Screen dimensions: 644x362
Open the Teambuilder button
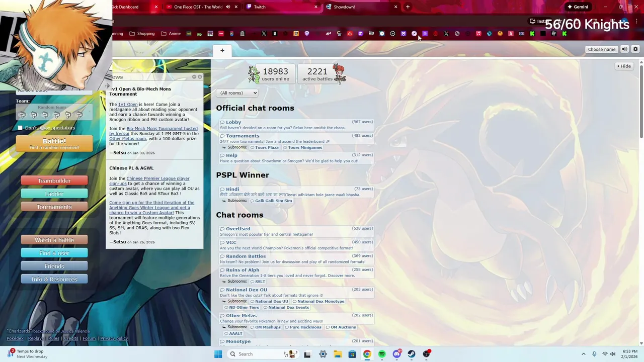pyautogui.click(x=54, y=180)
